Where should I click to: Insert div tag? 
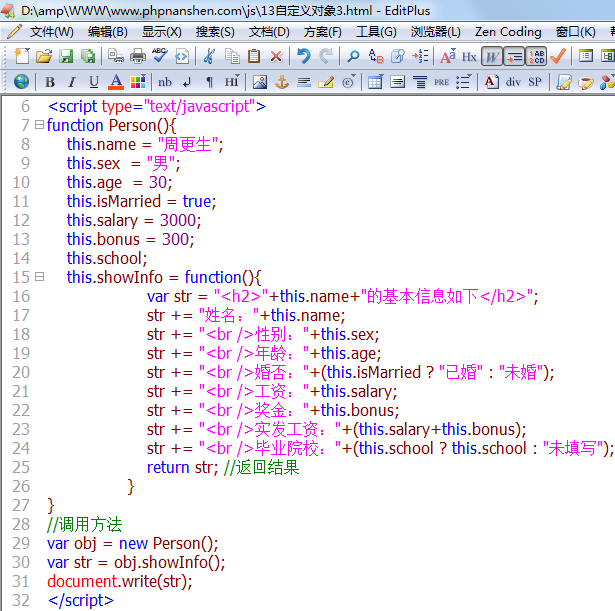click(x=513, y=82)
